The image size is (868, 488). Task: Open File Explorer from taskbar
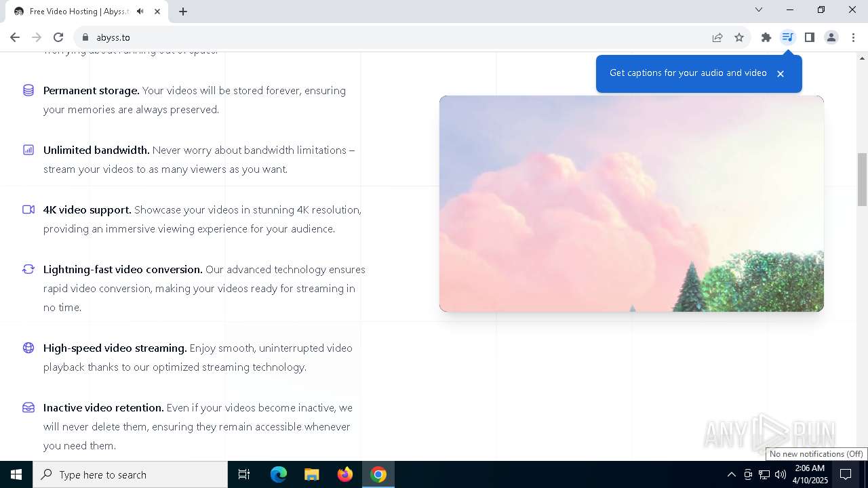click(x=312, y=474)
